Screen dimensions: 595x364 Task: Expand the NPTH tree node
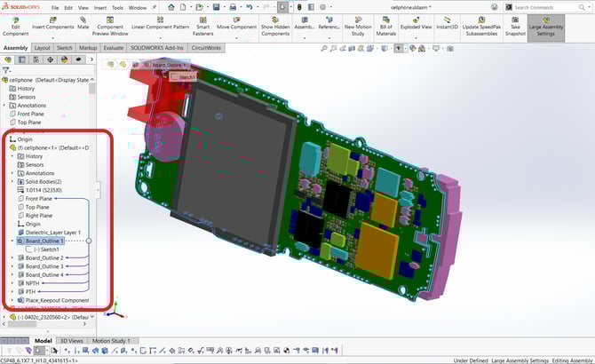click(12, 283)
